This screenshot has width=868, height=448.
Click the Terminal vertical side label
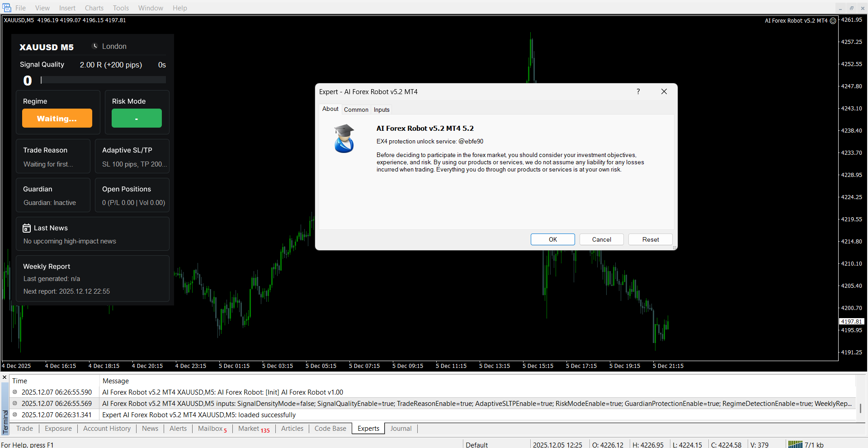(x=5, y=422)
